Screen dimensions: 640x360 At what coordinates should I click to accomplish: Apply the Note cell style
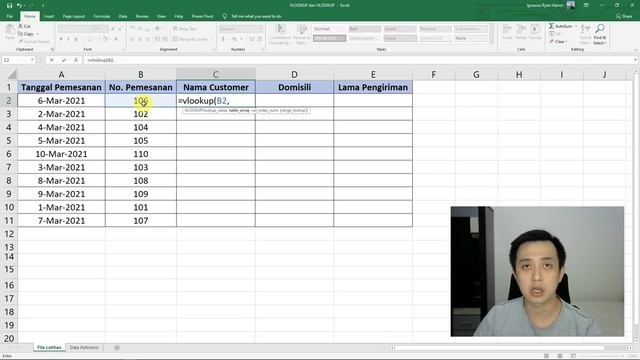(471, 38)
